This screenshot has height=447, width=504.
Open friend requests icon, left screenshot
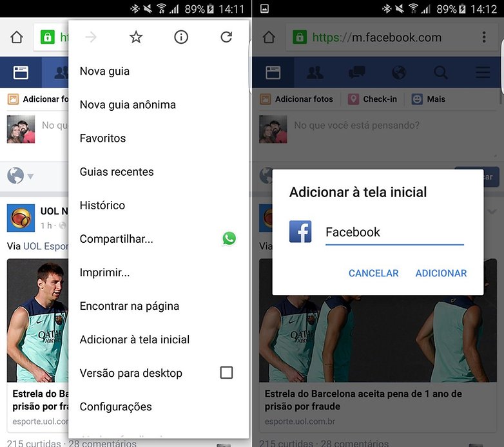click(61, 73)
